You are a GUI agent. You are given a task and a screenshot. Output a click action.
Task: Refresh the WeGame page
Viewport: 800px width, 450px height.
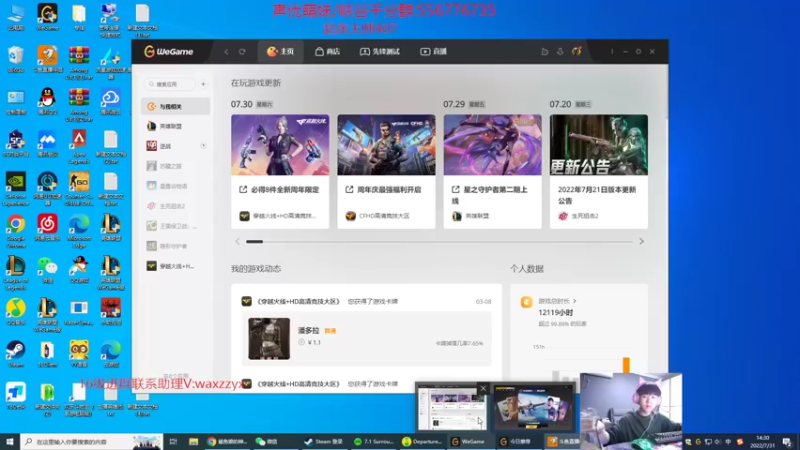click(x=242, y=52)
